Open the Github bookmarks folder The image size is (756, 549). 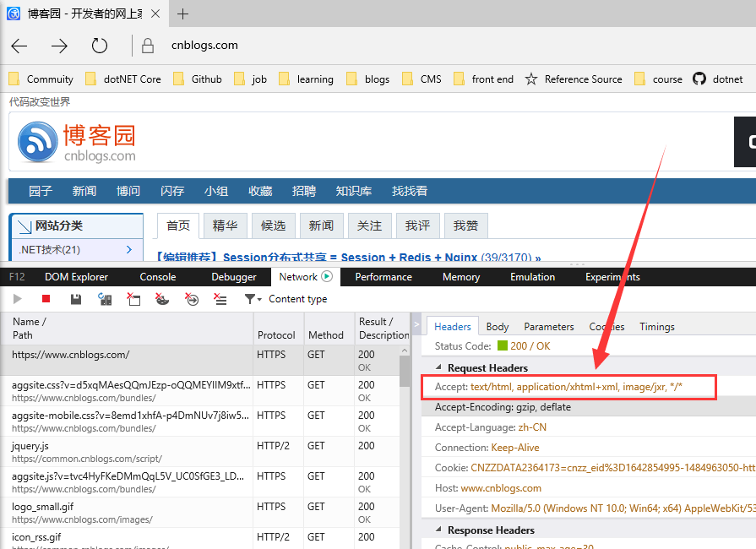197,79
